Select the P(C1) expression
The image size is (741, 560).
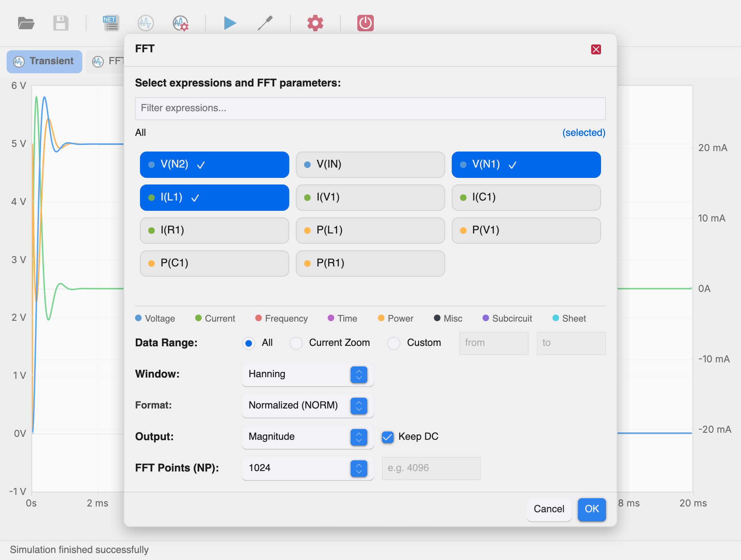[x=214, y=264]
